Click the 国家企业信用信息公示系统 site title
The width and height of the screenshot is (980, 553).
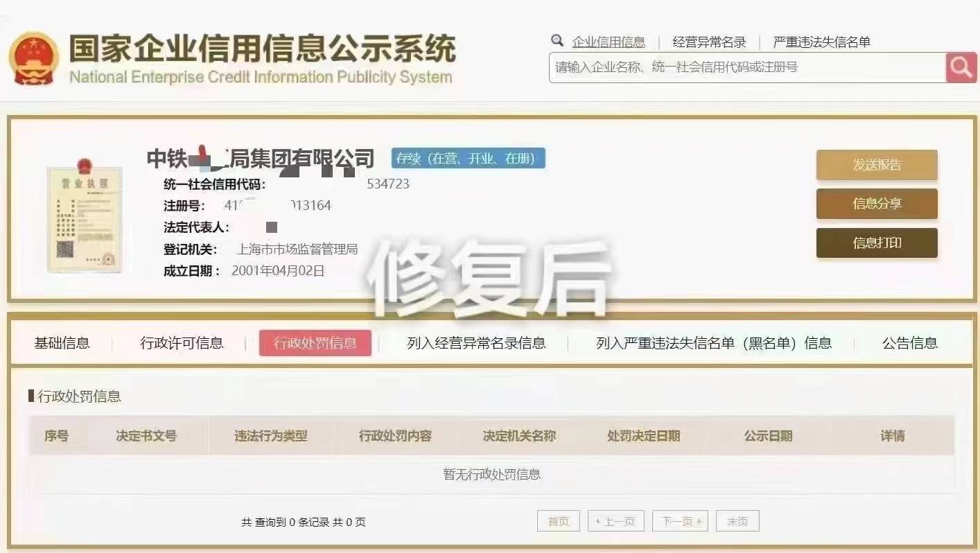(263, 48)
